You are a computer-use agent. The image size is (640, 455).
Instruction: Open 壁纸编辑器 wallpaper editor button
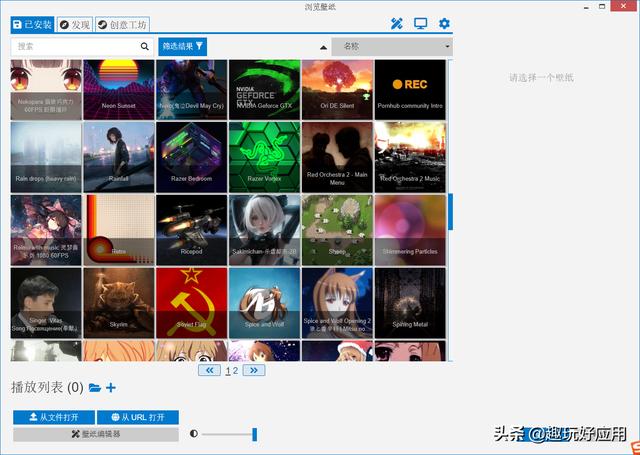click(96, 434)
